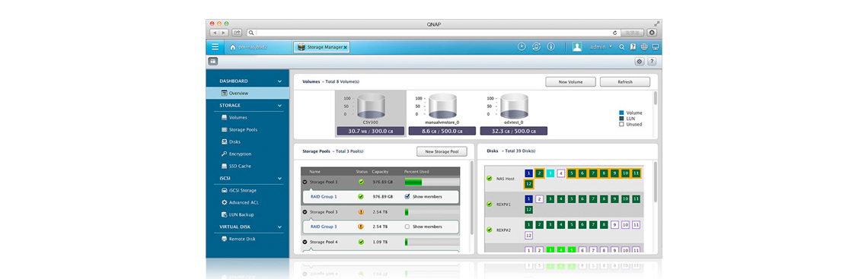Viewport: 868px width, 279px height.
Task: Open the background tasks clock icon
Action: coord(522,47)
